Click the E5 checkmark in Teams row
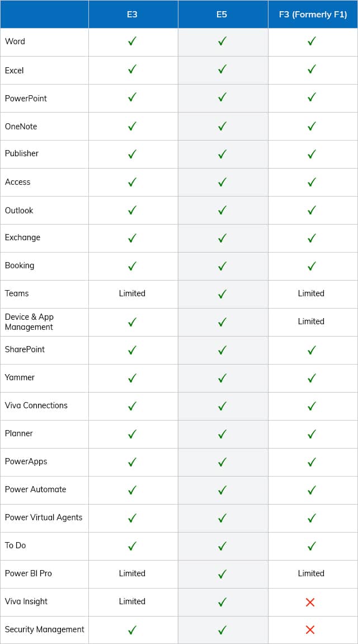 pyautogui.click(x=222, y=293)
